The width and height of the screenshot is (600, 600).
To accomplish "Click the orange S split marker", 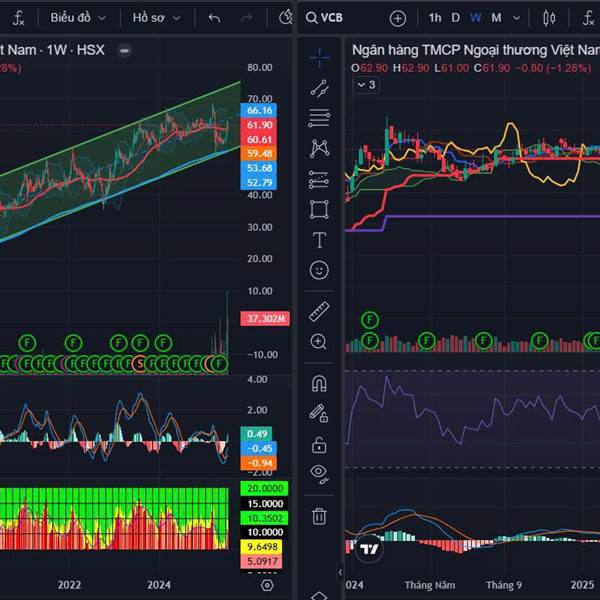I will click(x=140, y=364).
